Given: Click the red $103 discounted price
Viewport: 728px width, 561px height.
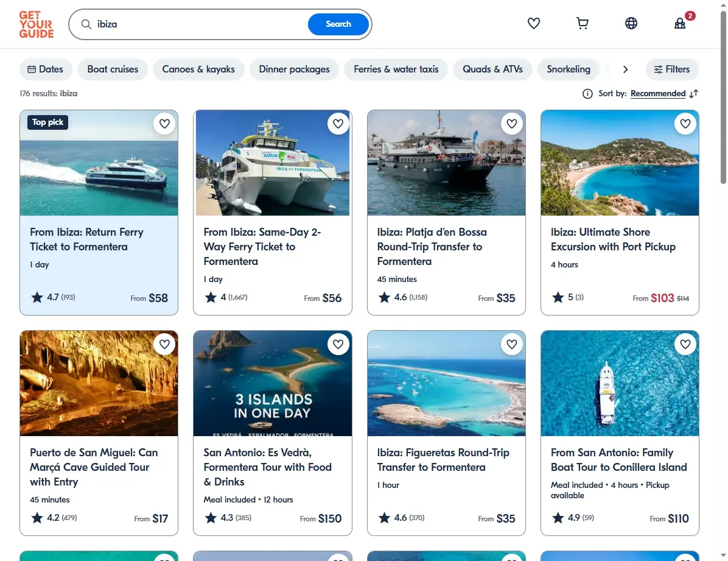Looking at the screenshot, I should pos(662,298).
